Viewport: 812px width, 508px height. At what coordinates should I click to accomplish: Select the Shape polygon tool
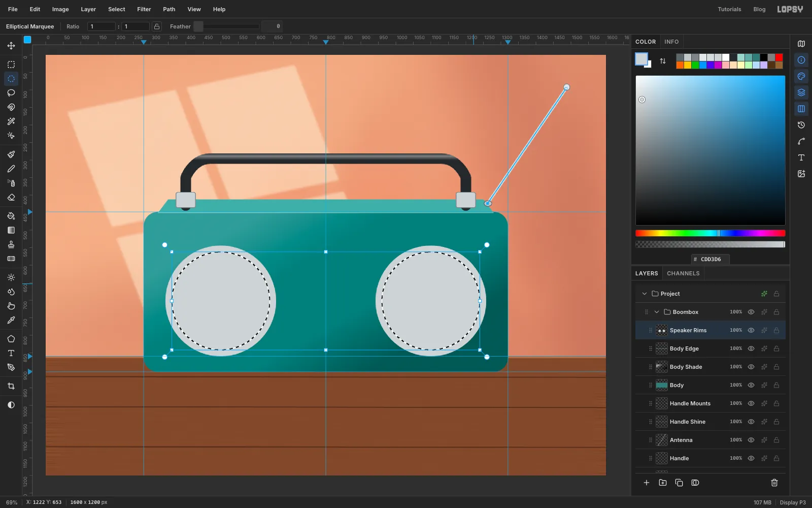(11, 339)
